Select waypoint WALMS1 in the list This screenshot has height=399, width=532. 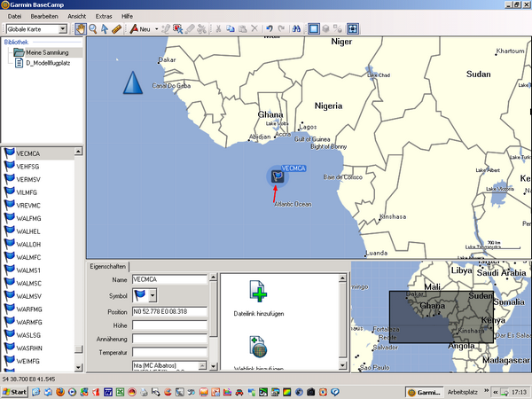point(38,270)
